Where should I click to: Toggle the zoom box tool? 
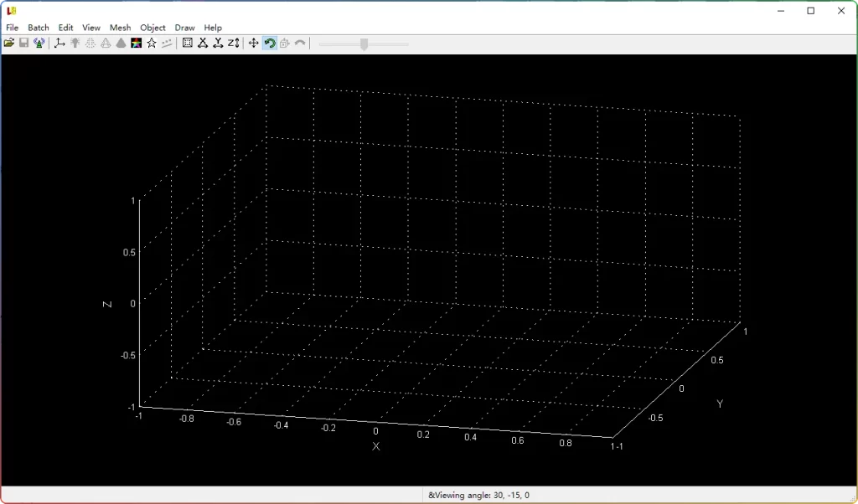pyautogui.click(x=282, y=43)
